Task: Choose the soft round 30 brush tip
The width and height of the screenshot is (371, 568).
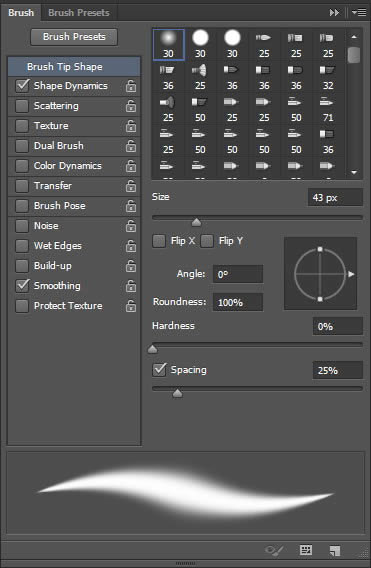Action: (168, 45)
